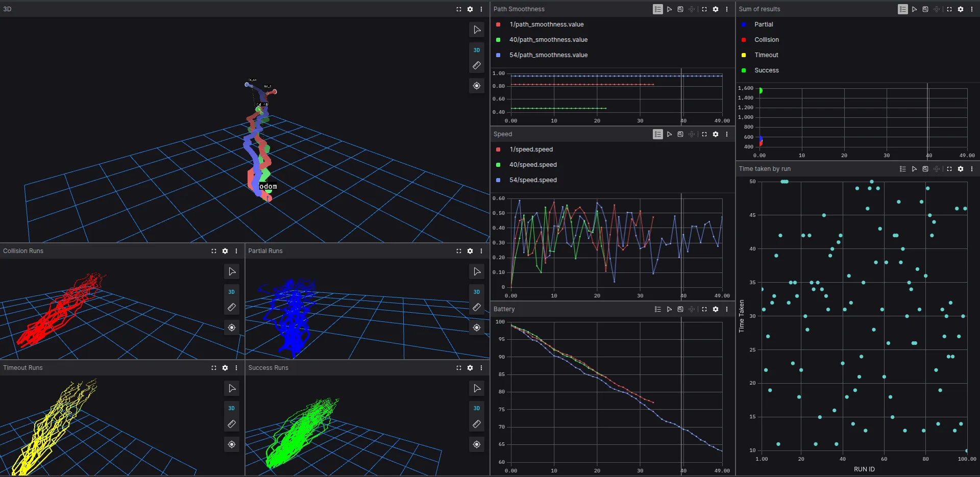Open settings gear of the Speed panel
Image resolution: width=980 pixels, height=477 pixels.
point(716,134)
